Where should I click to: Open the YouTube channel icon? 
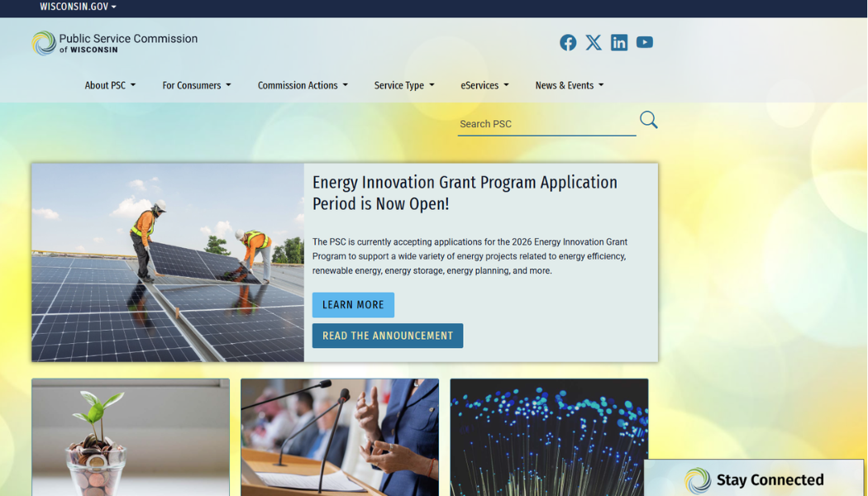pos(644,42)
